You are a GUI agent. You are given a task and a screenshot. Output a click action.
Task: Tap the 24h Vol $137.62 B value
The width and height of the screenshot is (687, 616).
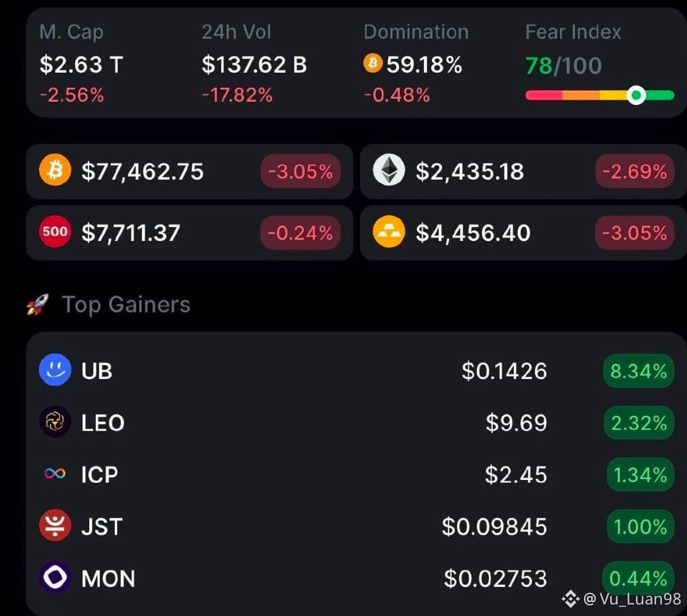254,64
